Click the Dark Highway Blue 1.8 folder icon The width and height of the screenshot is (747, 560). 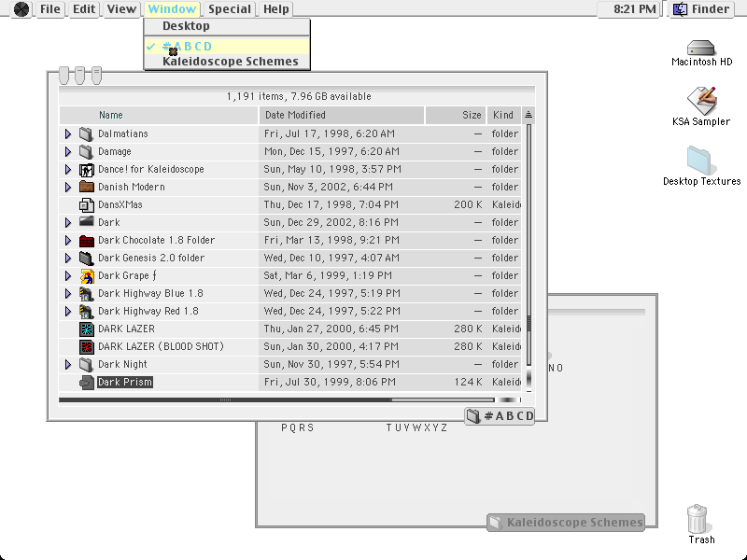(86, 293)
